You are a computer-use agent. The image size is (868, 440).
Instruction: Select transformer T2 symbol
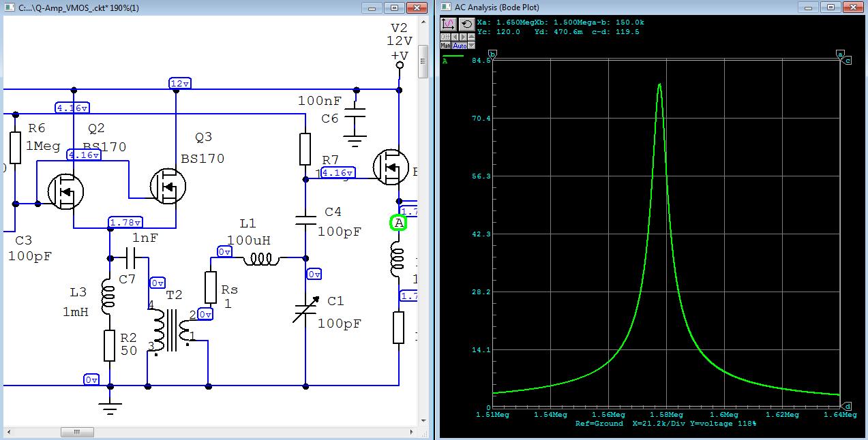[168, 330]
